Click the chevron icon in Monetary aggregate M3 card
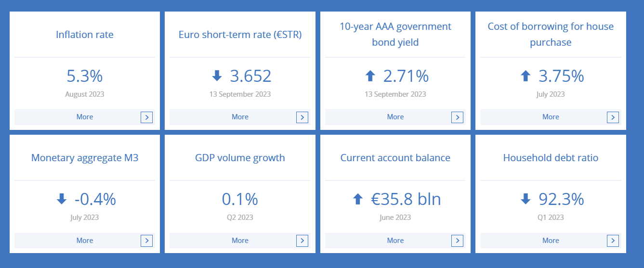The width and height of the screenshot is (644, 268). tap(147, 241)
